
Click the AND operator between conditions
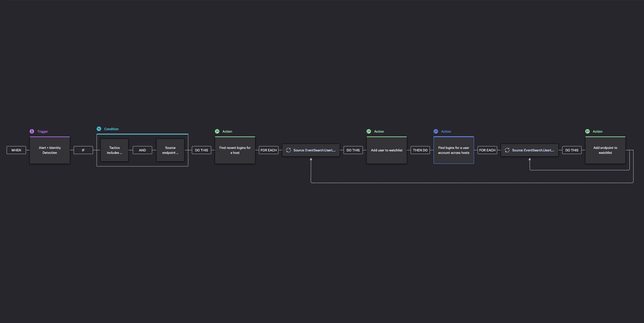[142, 150]
